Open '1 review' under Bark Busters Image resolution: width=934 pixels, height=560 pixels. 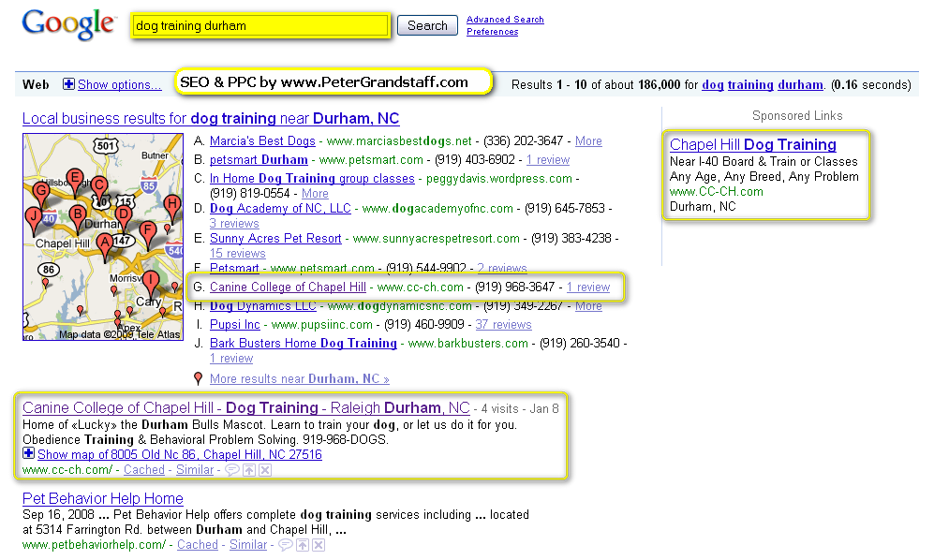231,358
